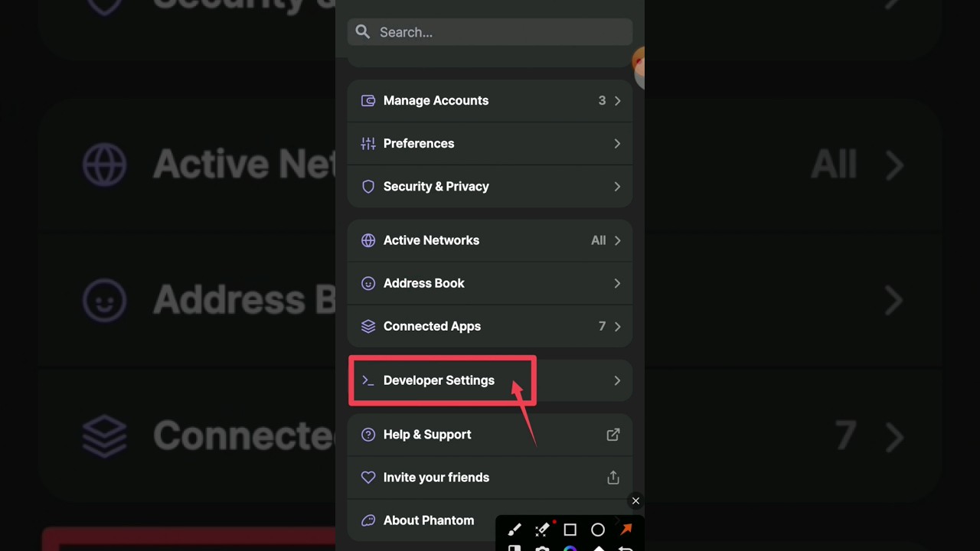The height and width of the screenshot is (551, 980).
Task: Click the Help & Support question mark icon
Action: 368,435
